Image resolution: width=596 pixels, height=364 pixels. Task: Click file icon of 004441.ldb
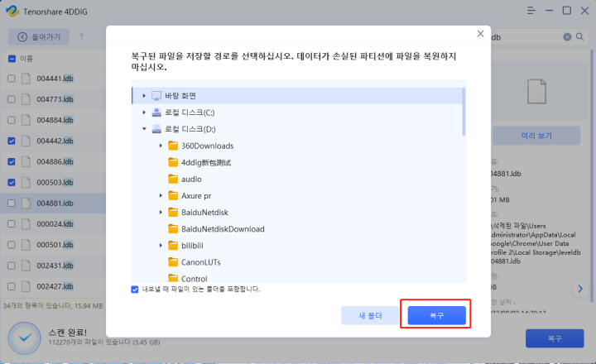pos(26,79)
